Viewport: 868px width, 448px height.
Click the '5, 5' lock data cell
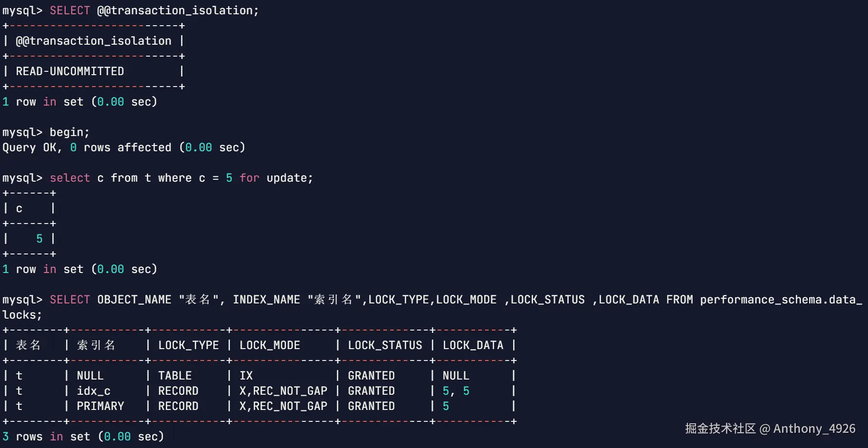coord(456,391)
